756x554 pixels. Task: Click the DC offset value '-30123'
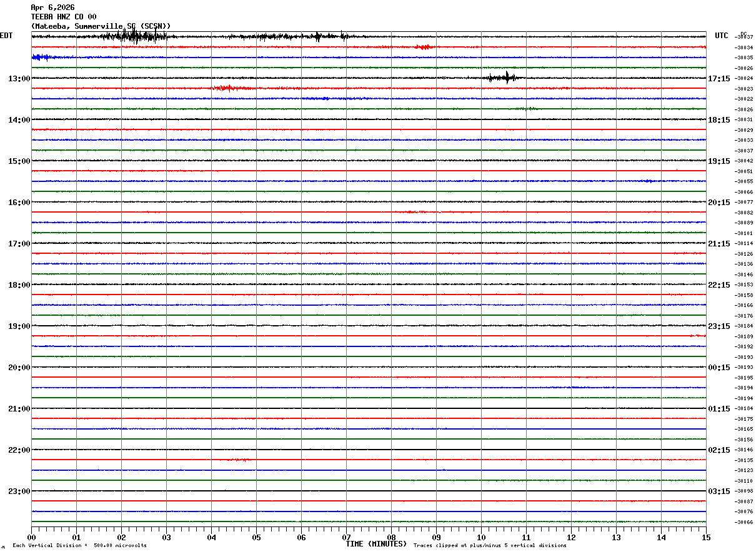[x=744, y=470]
